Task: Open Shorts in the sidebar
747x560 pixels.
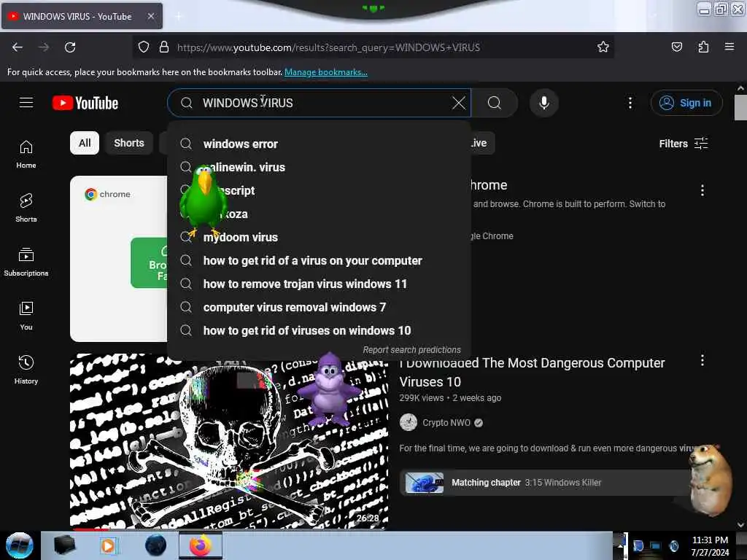Action: [26, 208]
